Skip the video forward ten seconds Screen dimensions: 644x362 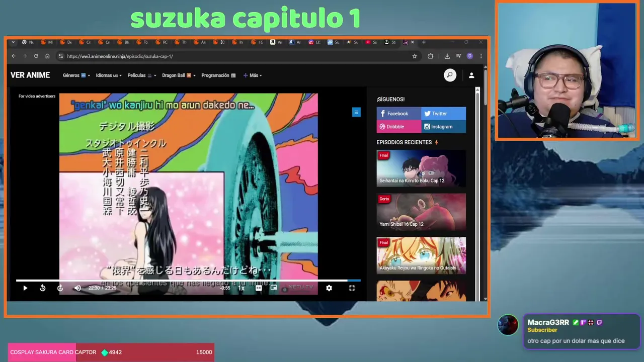[60, 288]
